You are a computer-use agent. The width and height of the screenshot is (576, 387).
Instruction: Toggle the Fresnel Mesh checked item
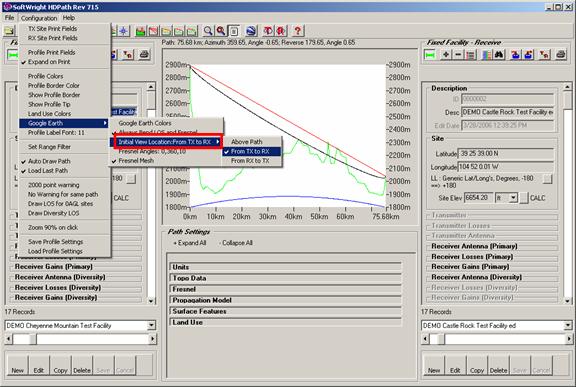pos(136,161)
